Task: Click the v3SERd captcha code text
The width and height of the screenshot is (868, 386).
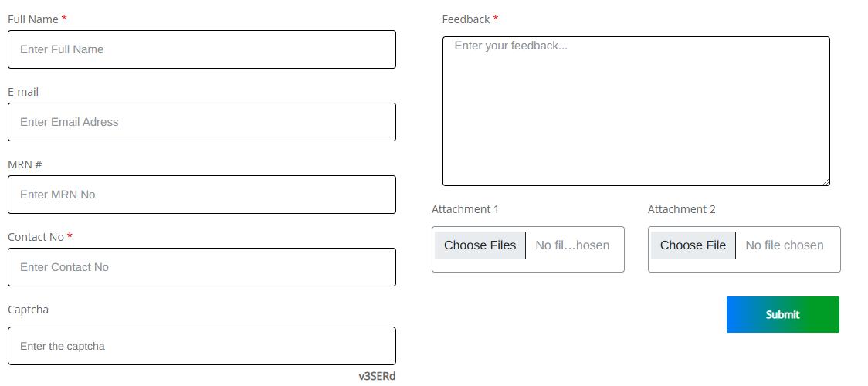Action: (377, 377)
